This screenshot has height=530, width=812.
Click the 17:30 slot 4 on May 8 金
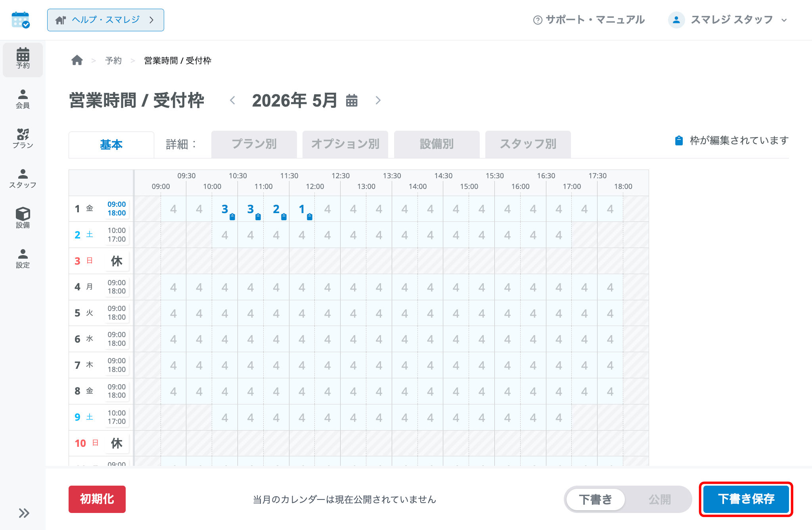[x=610, y=391]
